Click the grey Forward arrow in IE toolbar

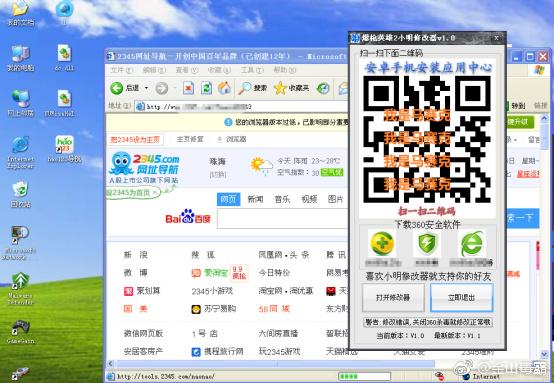[162, 88]
